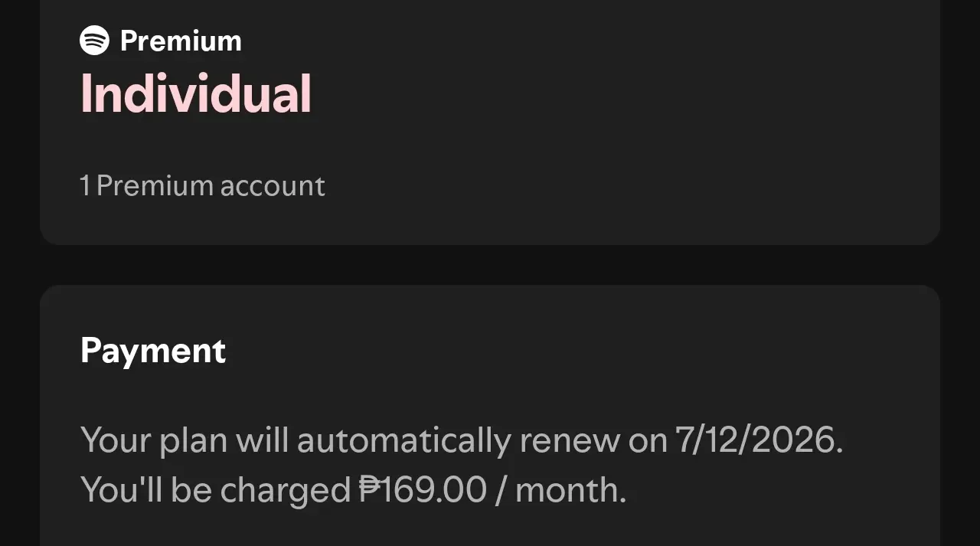Select the ₱169.00 price amount
Screen dimensions: 980x546
423,490
